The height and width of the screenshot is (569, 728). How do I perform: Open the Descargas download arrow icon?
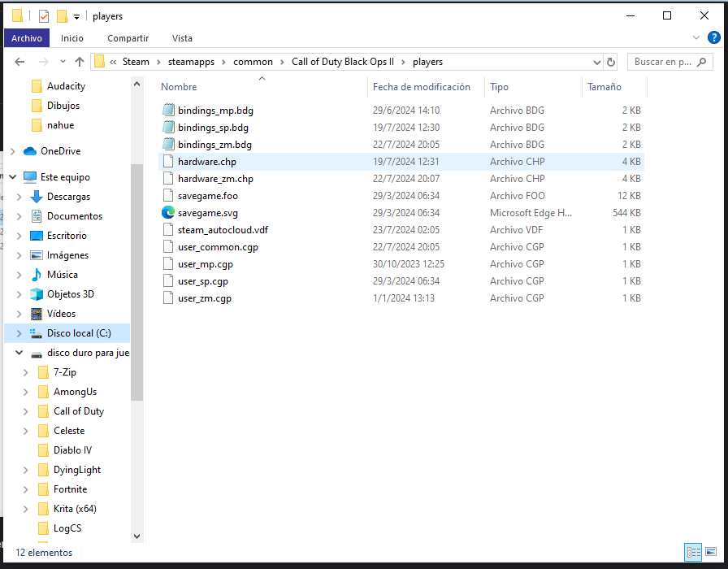tap(37, 197)
